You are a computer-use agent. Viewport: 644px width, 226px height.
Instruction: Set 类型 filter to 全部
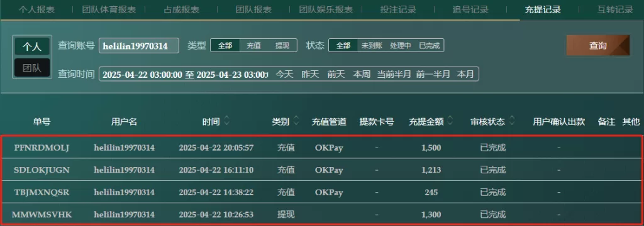[x=225, y=46]
